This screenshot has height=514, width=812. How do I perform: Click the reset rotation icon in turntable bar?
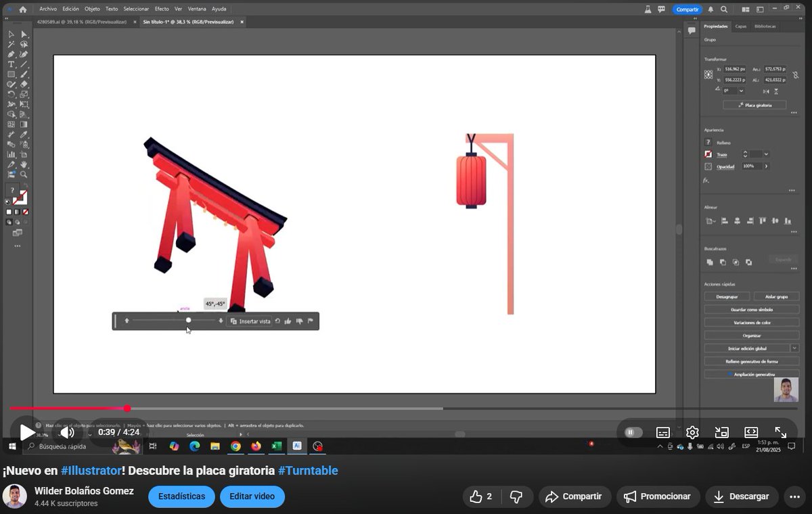(x=277, y=321)
